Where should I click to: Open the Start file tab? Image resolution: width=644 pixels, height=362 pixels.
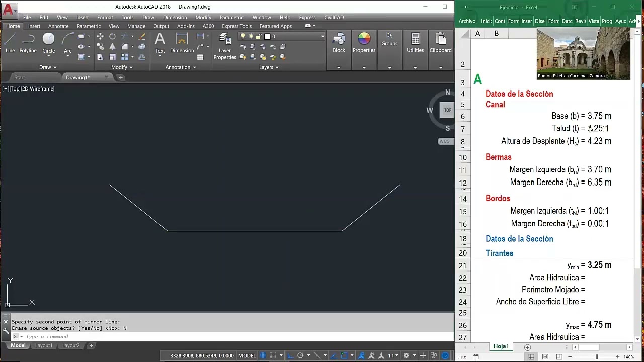coord(20,77)
